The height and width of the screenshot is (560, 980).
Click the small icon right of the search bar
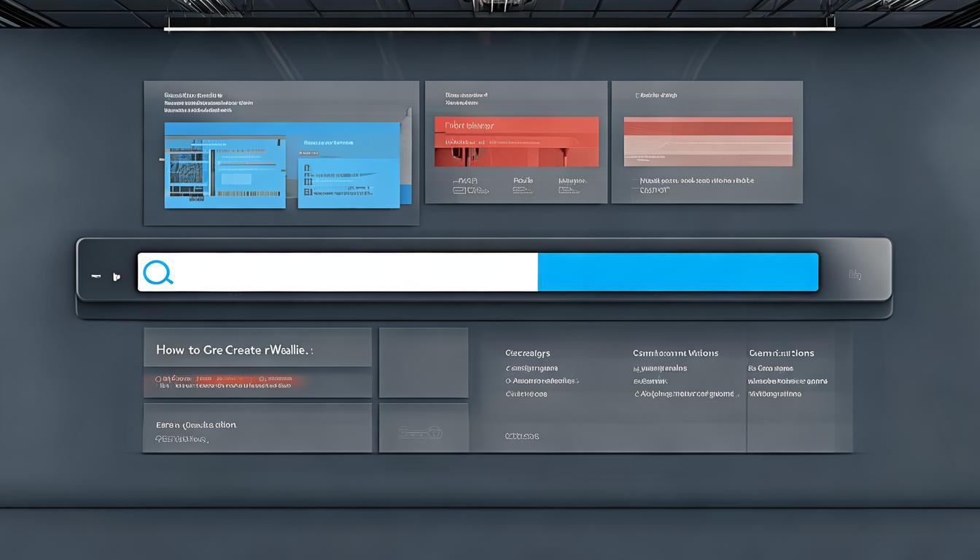click(x=855, y=275)
